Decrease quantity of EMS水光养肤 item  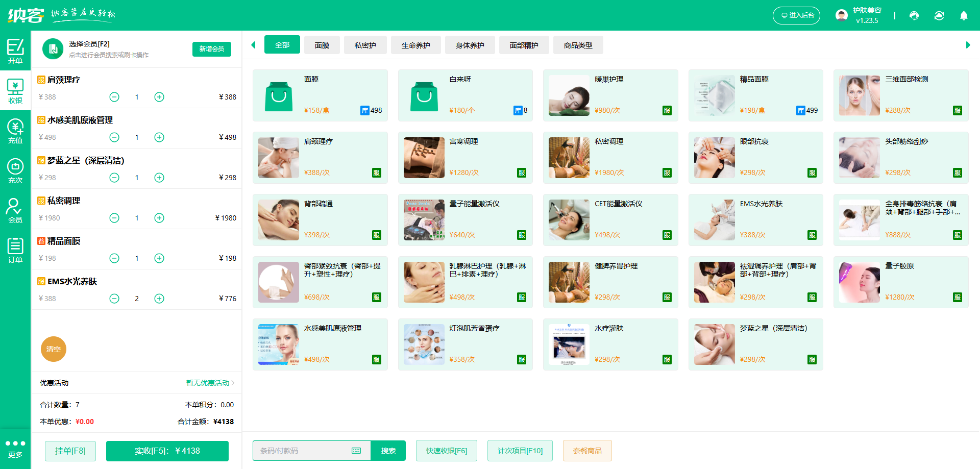coord(114,299)
